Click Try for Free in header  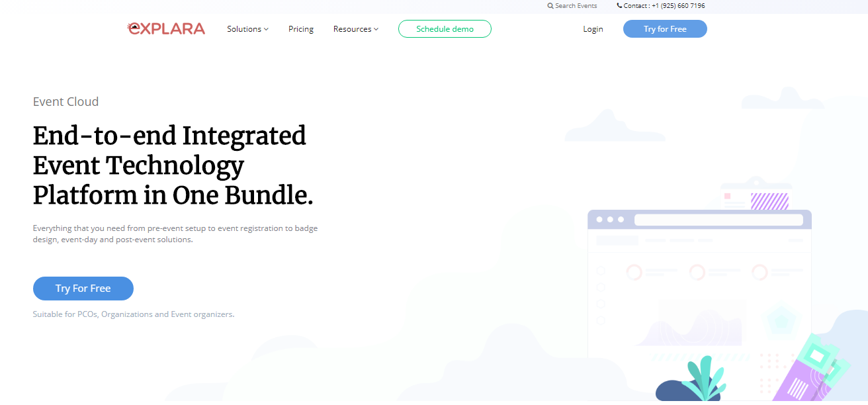[665, 29]
